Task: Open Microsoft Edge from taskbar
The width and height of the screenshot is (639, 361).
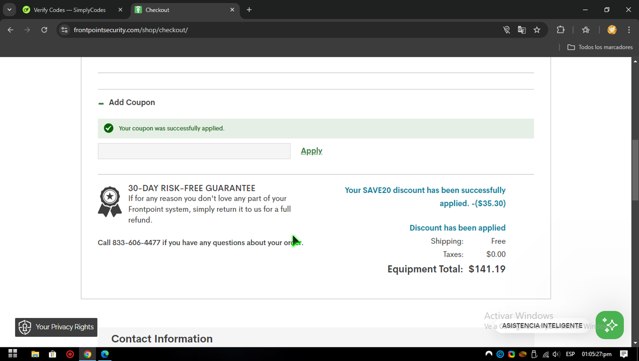Action: (105, 354)
